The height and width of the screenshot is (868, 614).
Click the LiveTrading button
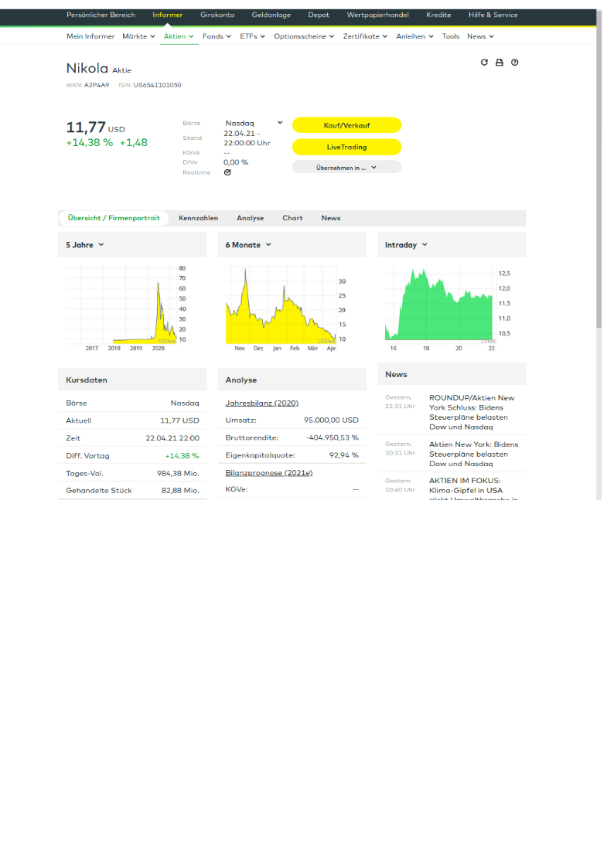tap(346, 148)
